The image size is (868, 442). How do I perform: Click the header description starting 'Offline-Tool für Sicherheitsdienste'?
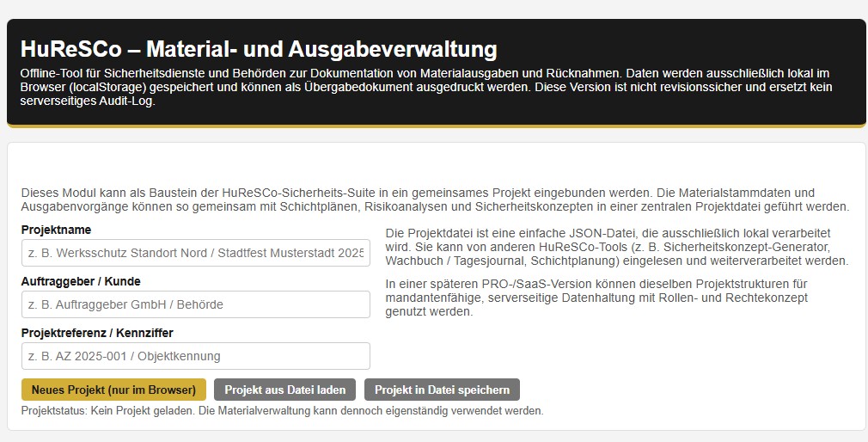tap(426, 88)
